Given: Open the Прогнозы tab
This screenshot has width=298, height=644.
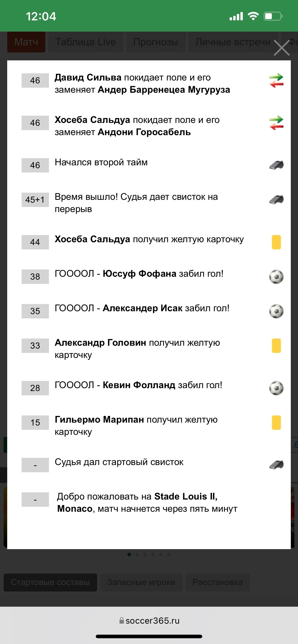Looking at the screenshot, I should (155, 42).
